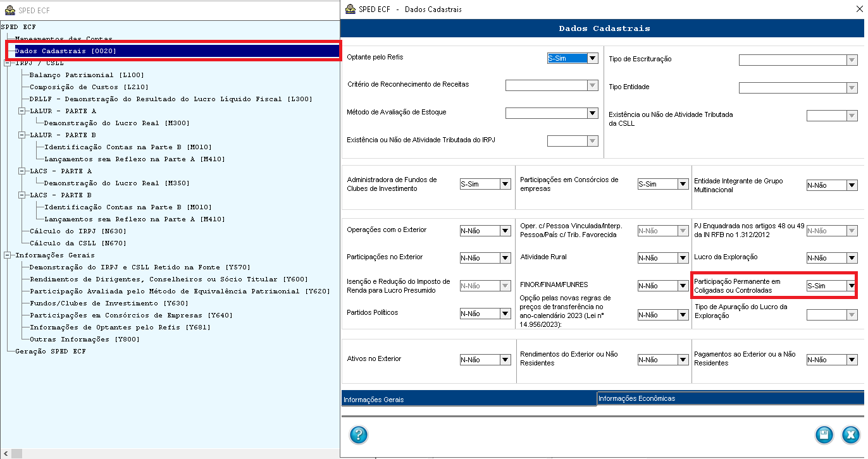868x459 pixels.
Task: Switch to the Informações Econômicas tab
Action: click(x=730, y=398)
